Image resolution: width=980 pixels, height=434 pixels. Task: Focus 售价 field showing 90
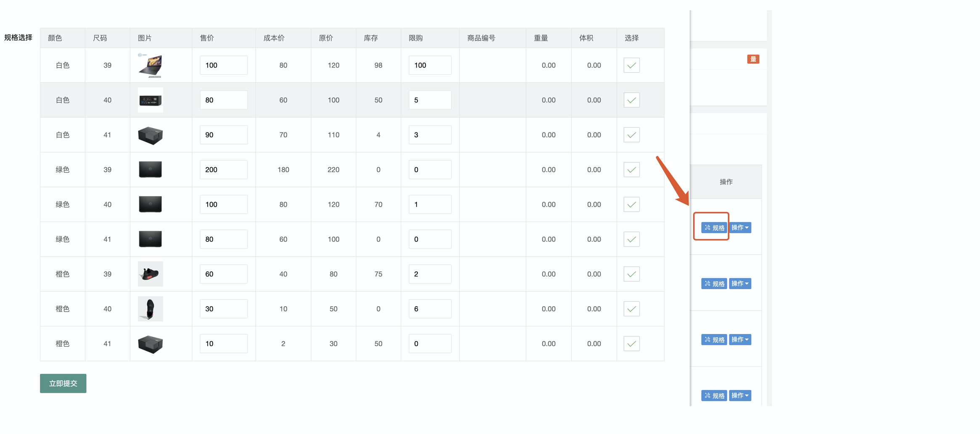point(224,135)
